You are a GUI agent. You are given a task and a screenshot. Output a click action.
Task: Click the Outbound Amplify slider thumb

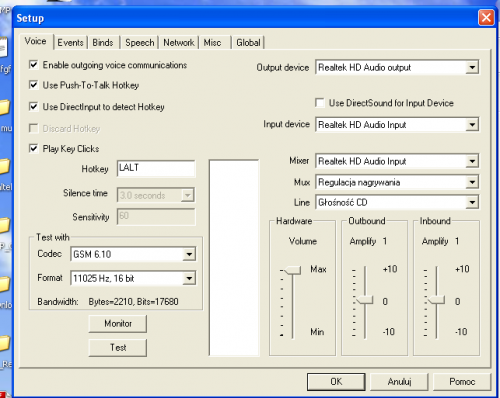coord(365,300)
